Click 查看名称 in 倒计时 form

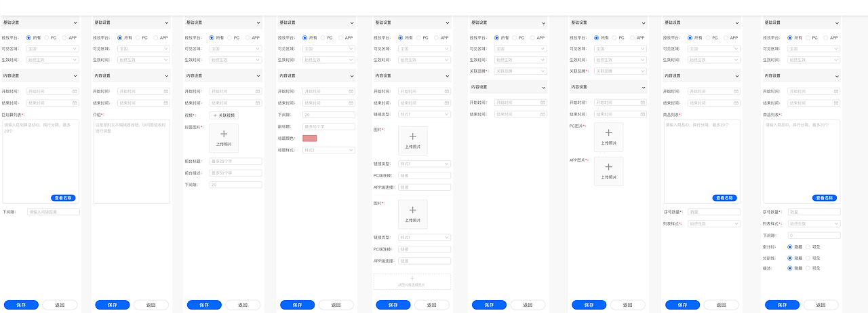pyautogui.click(x=824, y=198)
